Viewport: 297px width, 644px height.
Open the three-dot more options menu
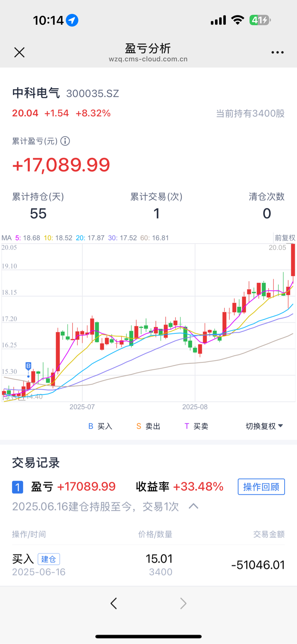[x=277, y=52]
